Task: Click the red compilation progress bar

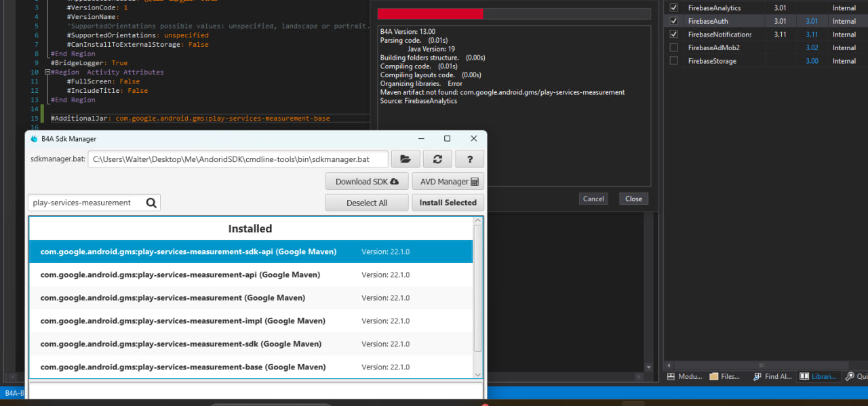Action: tap(430, 14)
